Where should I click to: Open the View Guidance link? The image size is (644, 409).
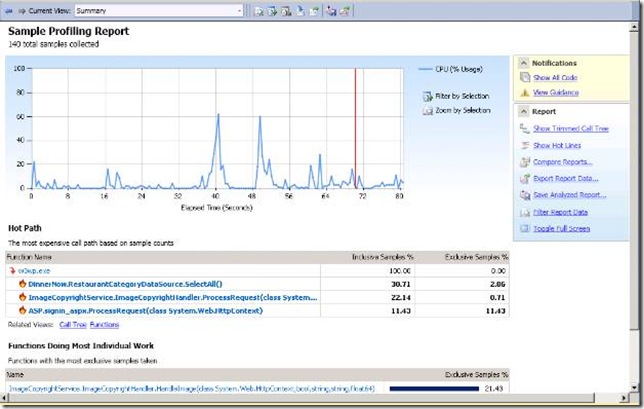click(x=556, y=92)
